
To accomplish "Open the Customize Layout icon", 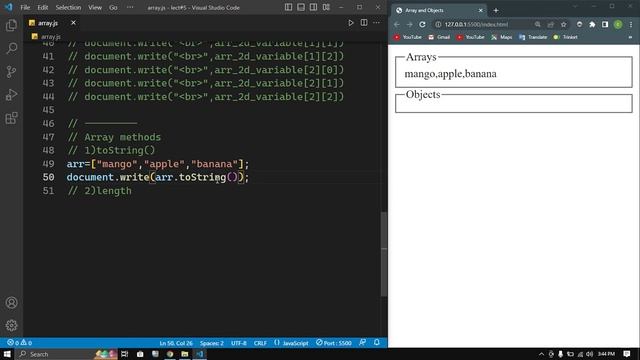I will coord(326,7).
